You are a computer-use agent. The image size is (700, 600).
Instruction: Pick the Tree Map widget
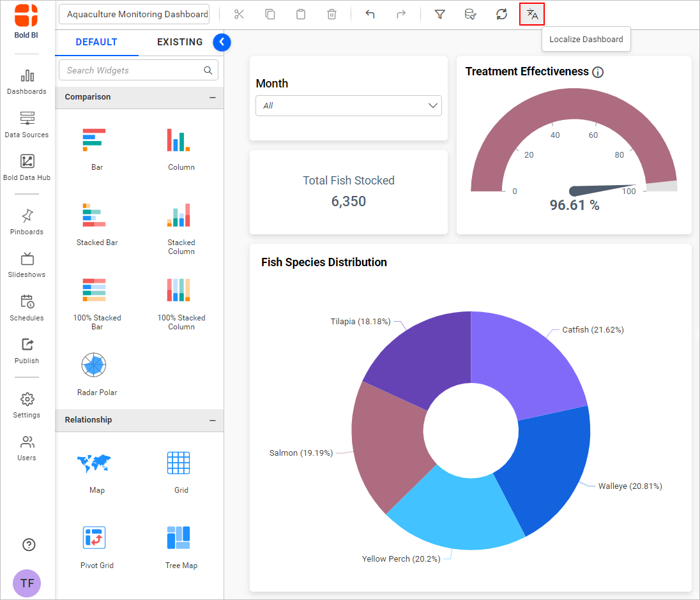(179, 538)
